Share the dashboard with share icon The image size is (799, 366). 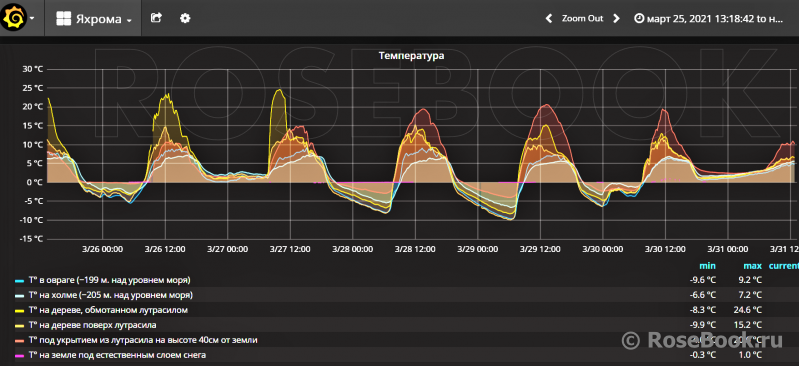(x=156, y=18)
